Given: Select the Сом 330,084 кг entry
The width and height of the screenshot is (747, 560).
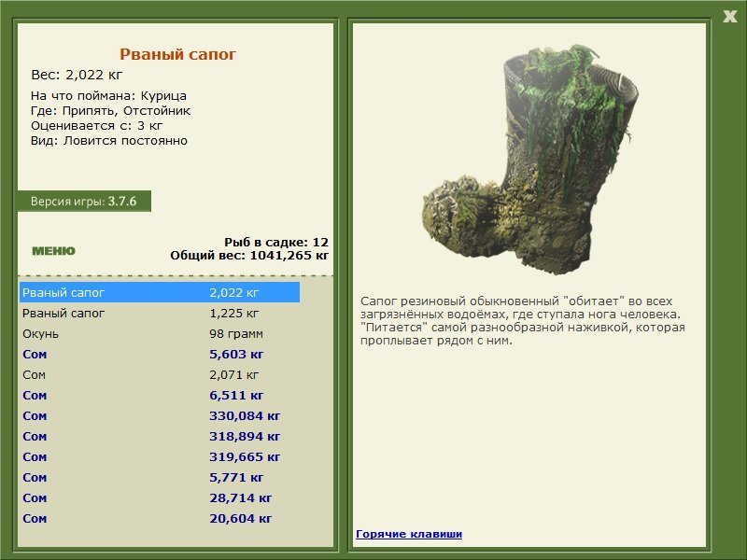Looking at the screenshot, I should pos(160,415).
